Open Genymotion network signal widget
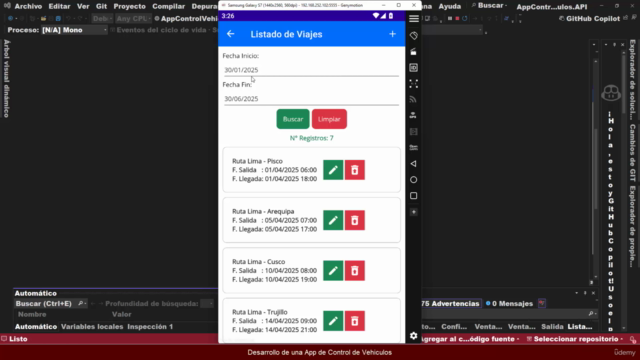640x360 pixels. tap(413, 100)
